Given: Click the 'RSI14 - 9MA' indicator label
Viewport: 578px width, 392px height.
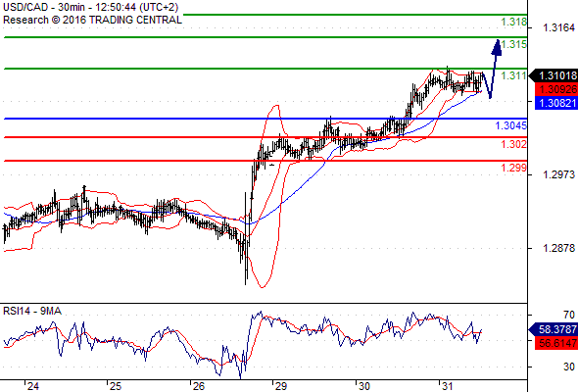Looking at the screenshot, I should (x=32, y=312).
